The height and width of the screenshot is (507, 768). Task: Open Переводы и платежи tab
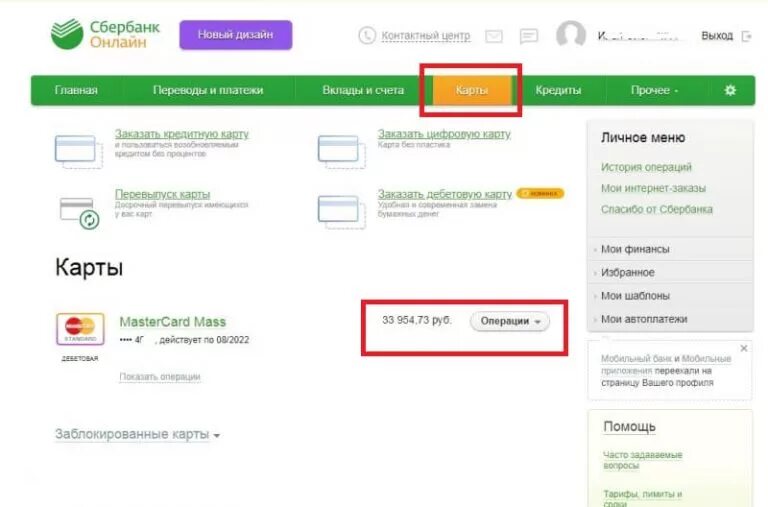pos(208,90)
